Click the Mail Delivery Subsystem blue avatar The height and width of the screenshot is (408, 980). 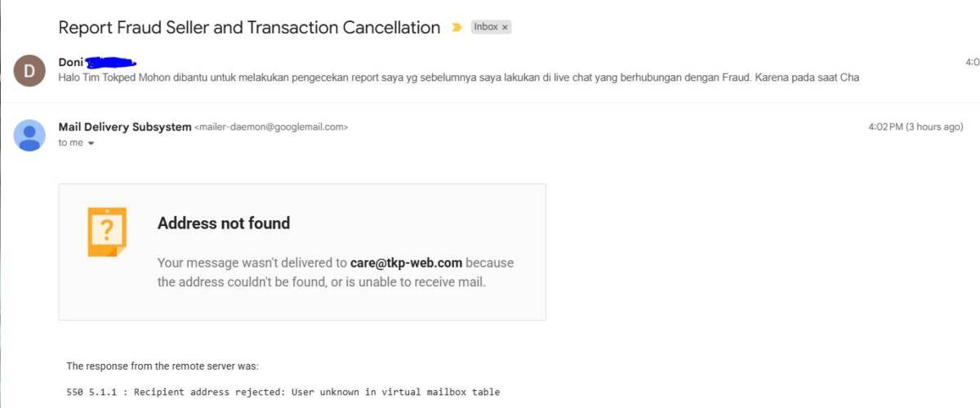click(x=29, y=135)
